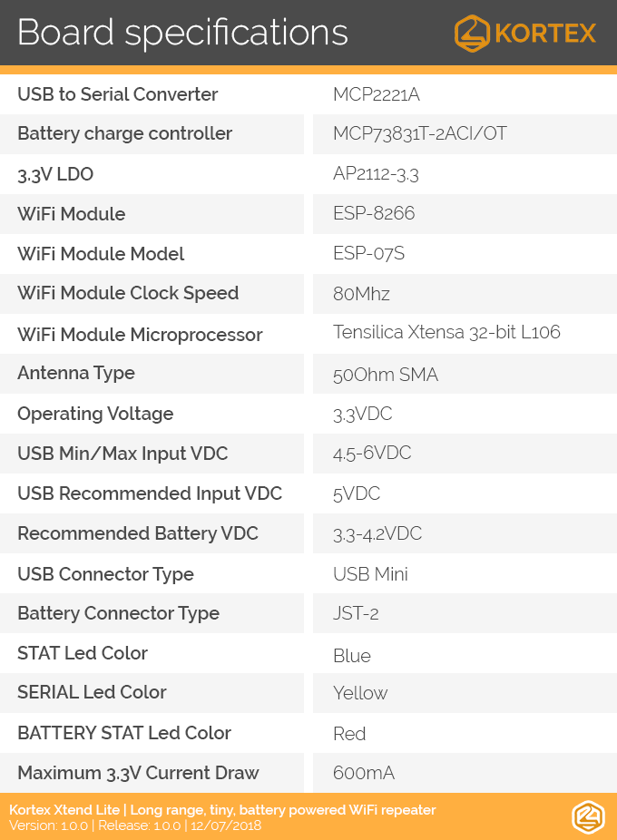
Task: Click the ESP-07S model text
Action: click(x=368, y=253)
